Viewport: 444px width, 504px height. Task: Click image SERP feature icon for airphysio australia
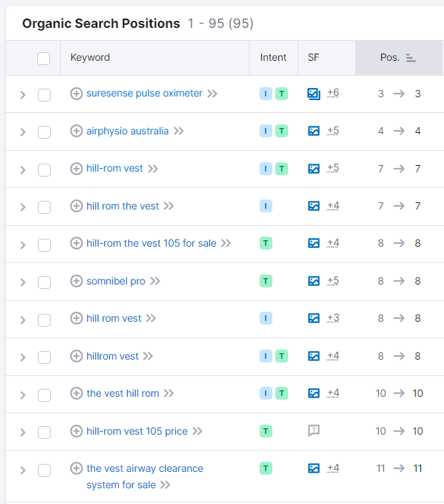point(314,131)
